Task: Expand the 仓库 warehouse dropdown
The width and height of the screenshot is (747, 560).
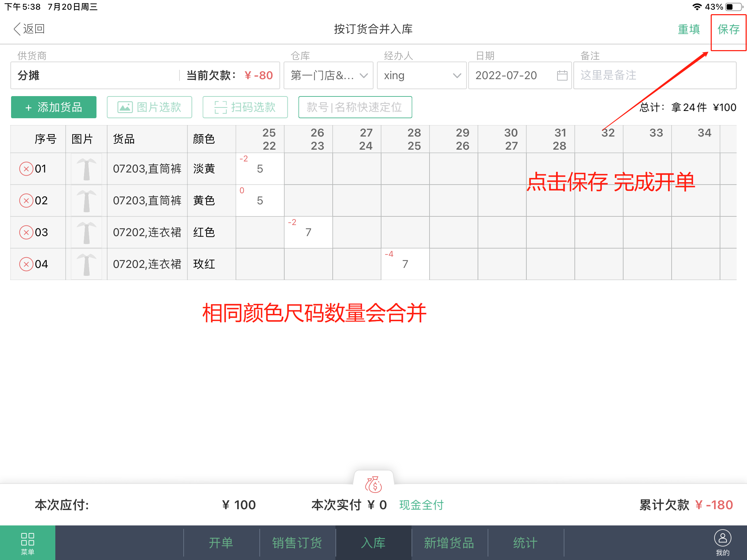Action: (329, 75)
